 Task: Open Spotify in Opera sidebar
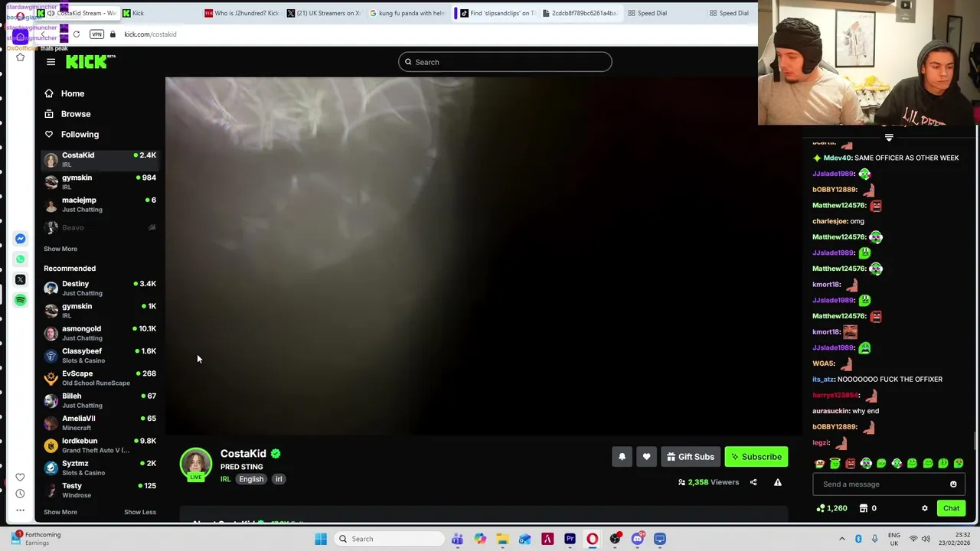(x=20, y=300)
